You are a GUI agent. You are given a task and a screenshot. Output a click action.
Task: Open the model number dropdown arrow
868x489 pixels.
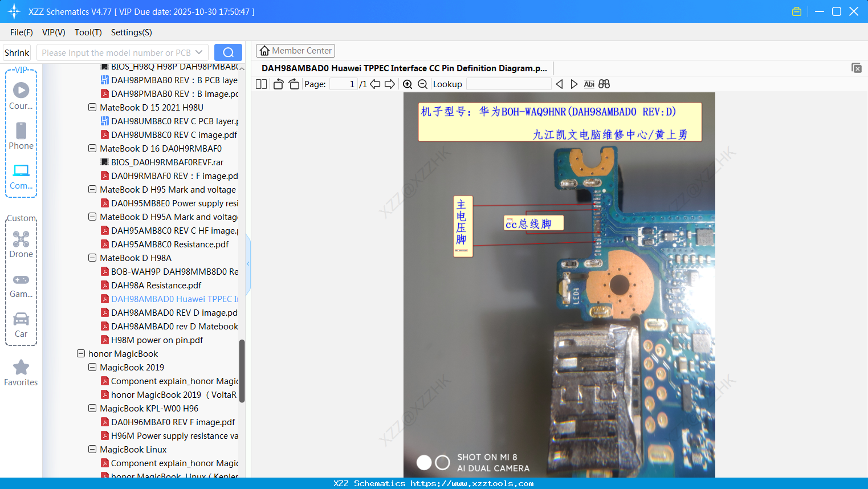pos(199,52)
